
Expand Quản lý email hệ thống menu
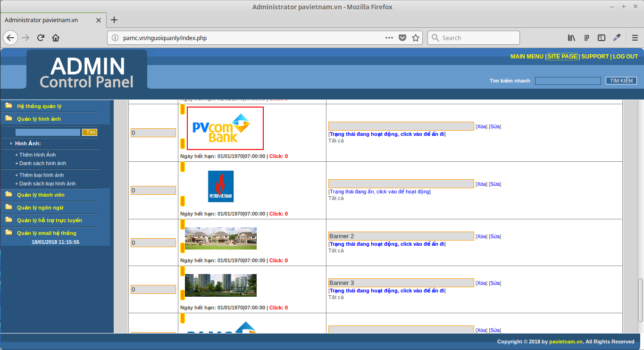[47, 233]
